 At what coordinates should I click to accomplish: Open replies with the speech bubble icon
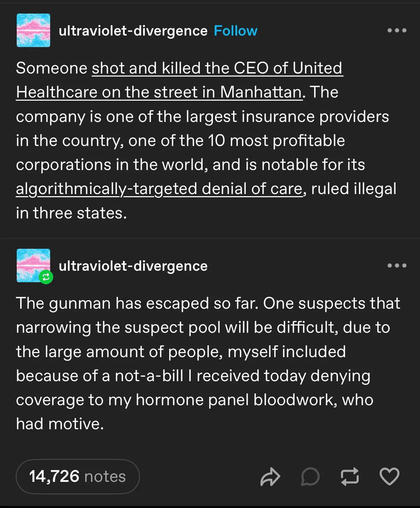pyautogui.click(x=310, y=477)
